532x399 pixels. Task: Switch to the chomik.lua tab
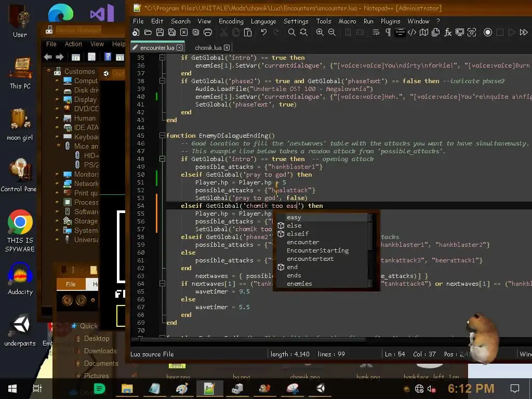click(x=208, y=47)
